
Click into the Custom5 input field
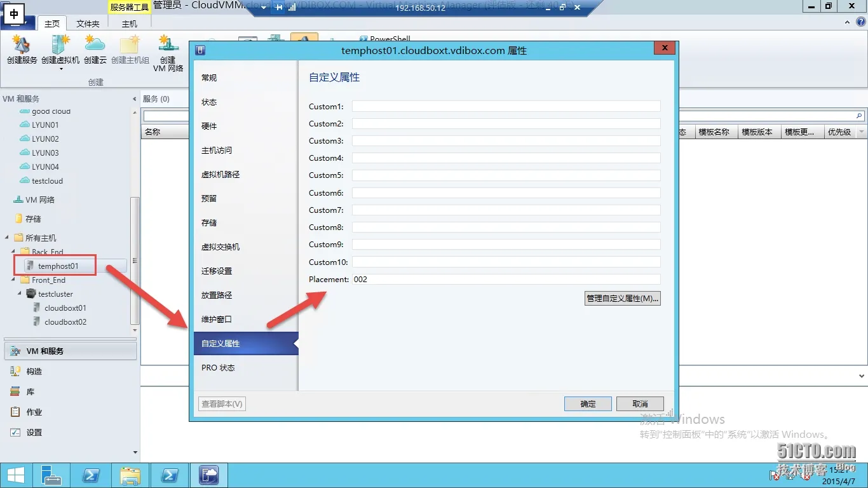[506, 175]
